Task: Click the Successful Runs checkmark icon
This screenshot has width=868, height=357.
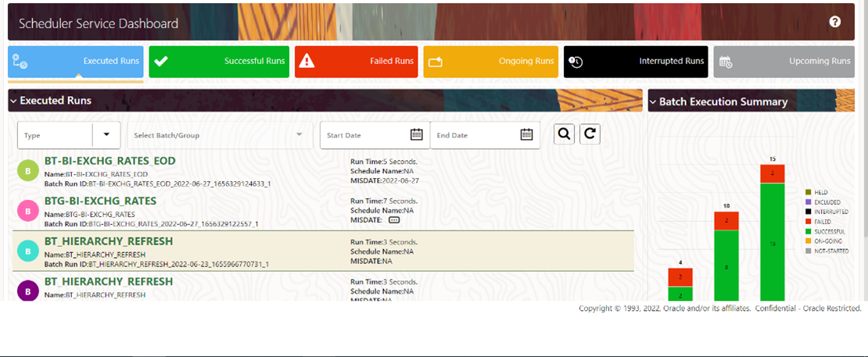Action: point(160,62)
